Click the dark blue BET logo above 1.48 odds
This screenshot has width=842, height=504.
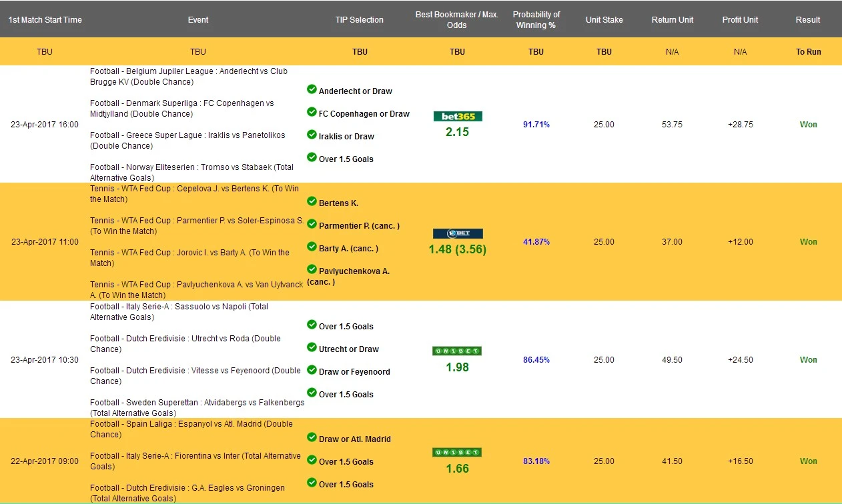click(457, 234)
